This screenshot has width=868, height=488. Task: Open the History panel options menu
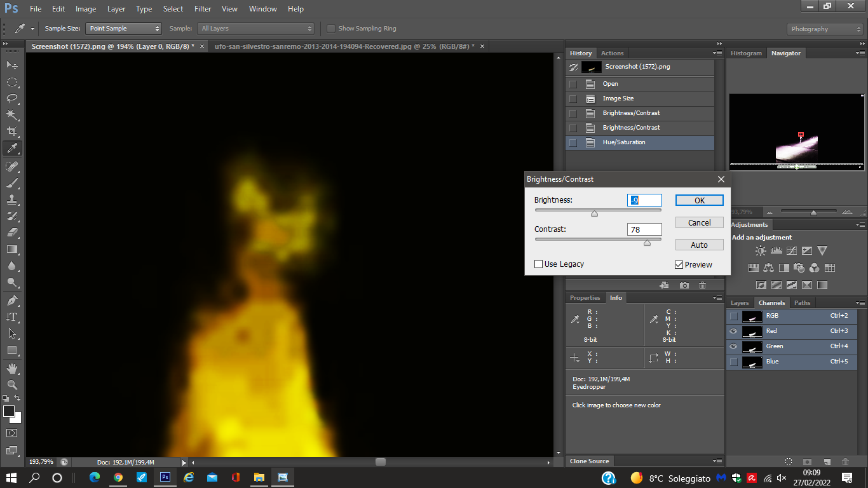717,53
